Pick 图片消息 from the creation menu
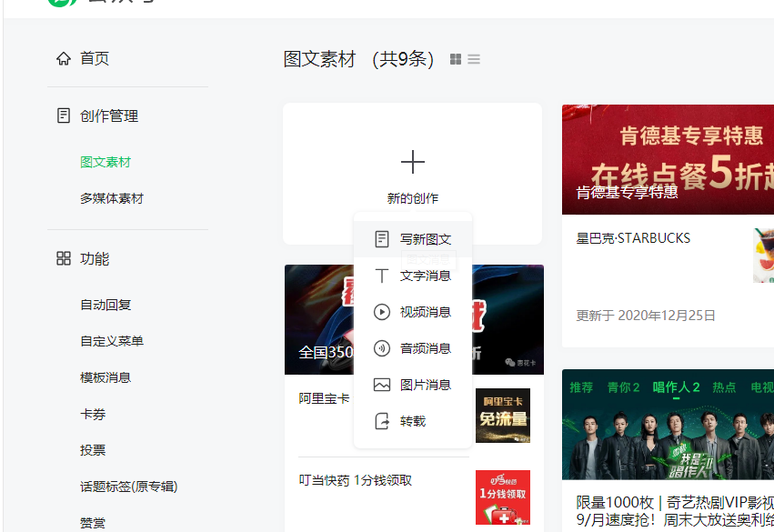Image resolution: width=774 pixels, height=532 pixels. coord(413,386)
